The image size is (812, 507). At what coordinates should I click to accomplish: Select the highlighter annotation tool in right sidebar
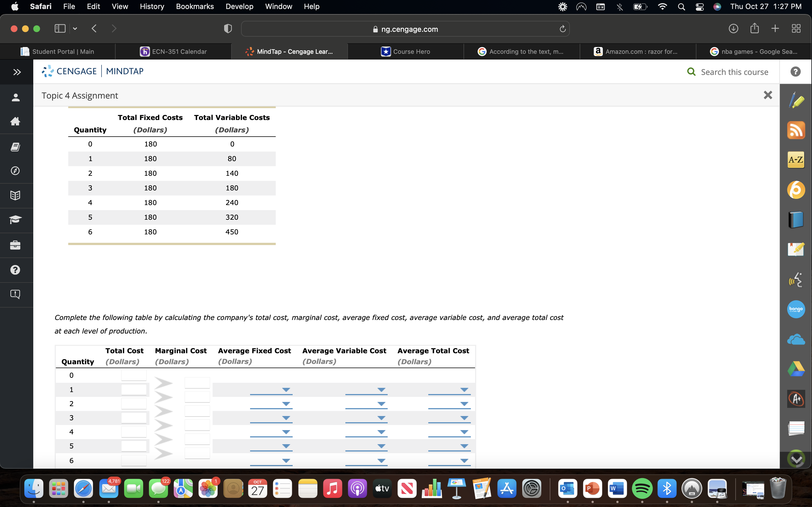pos(796,100)
